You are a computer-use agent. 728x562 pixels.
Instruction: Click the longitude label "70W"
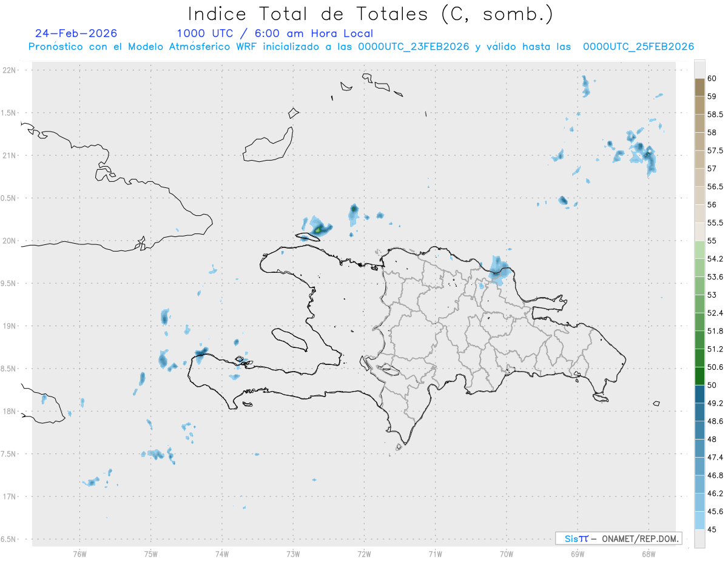coord(507,554)
